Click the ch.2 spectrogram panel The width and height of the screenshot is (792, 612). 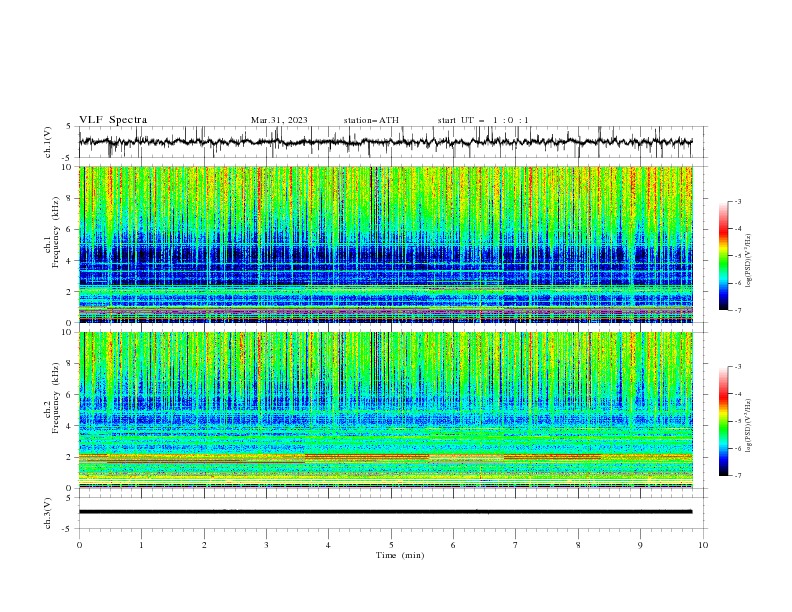(386, 410)
